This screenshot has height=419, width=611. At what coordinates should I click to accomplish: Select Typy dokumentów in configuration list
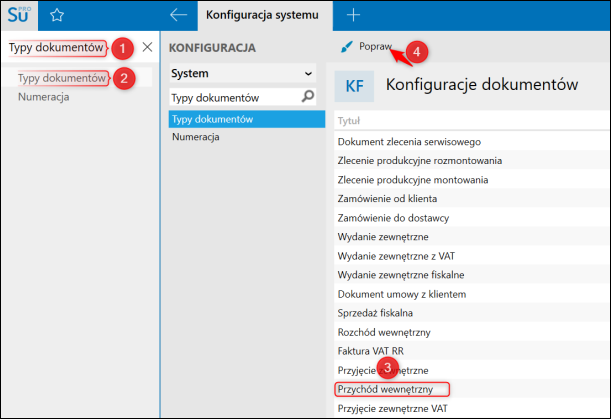click(212, 119)
